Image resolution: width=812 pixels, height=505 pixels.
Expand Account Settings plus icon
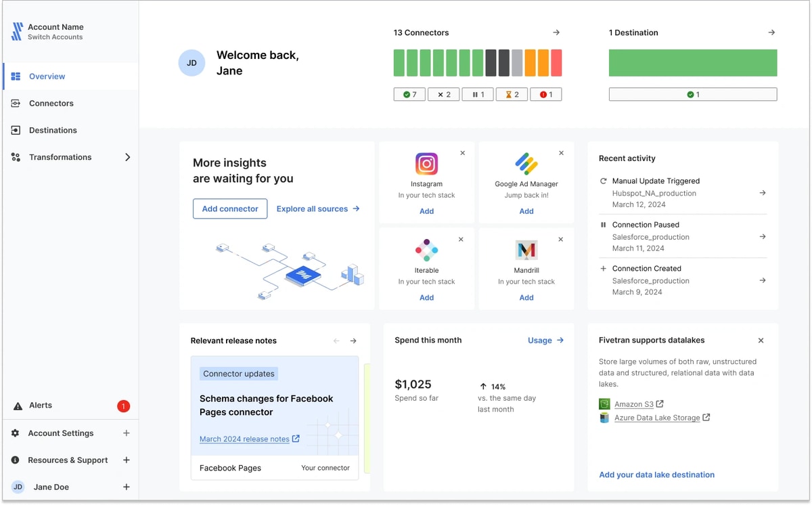click(126, 433)
